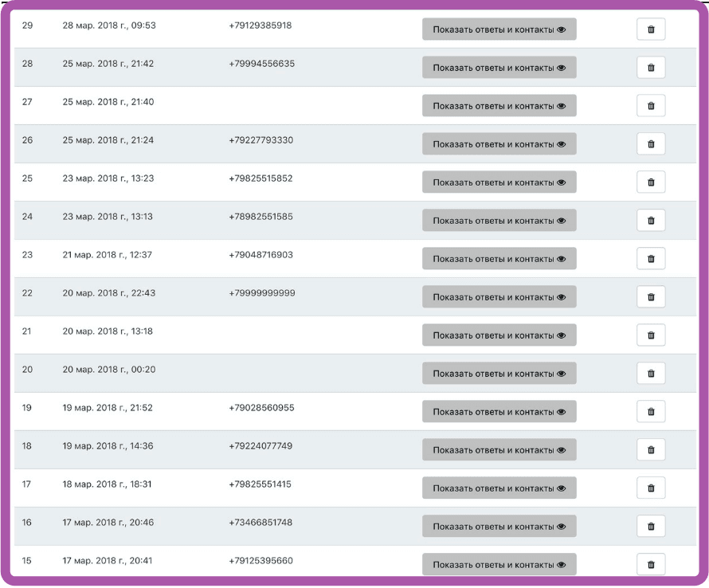Viewport: 709px width, 588px height.
Task: Delete row 22 with phone +79999999999
Action: pos(651,297)
